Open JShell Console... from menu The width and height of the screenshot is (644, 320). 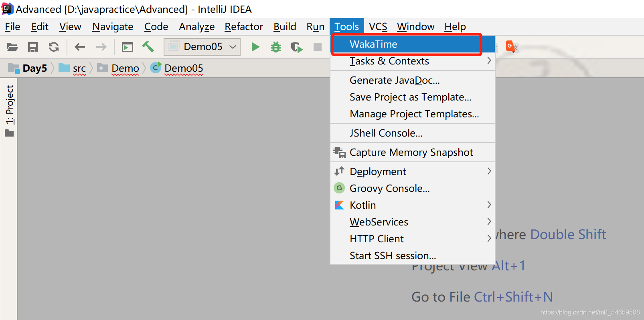413,133
